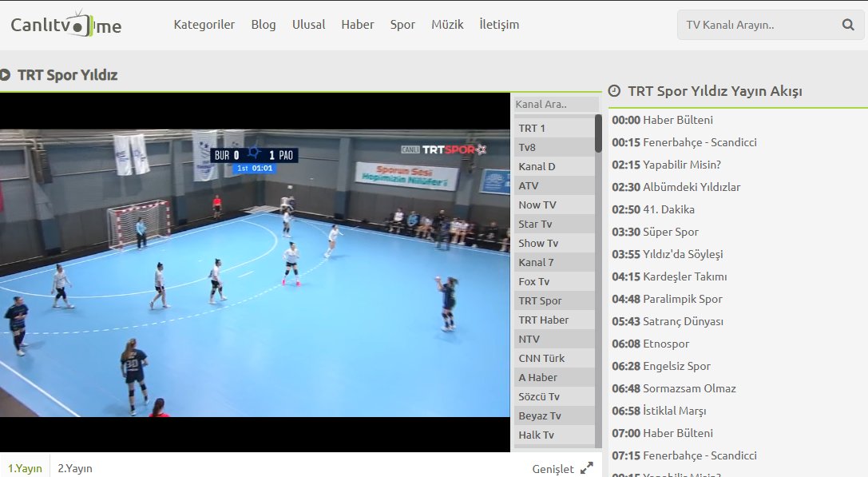Go to the Haber category

[358, 25]
